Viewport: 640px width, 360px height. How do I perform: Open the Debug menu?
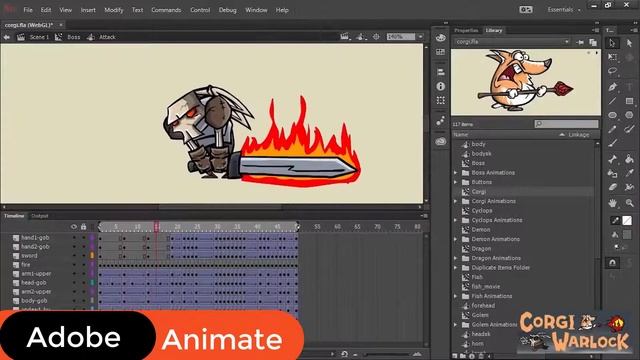(227, 10)
